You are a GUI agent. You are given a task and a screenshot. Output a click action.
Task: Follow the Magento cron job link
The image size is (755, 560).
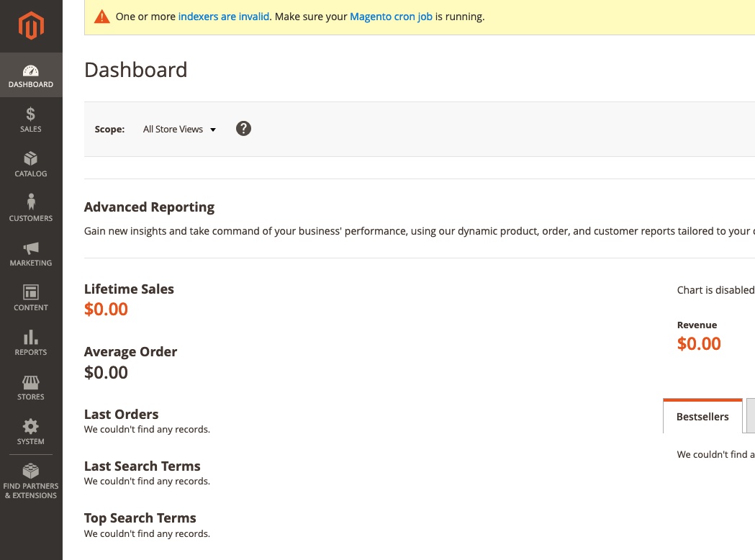click(x=391, y=16)
